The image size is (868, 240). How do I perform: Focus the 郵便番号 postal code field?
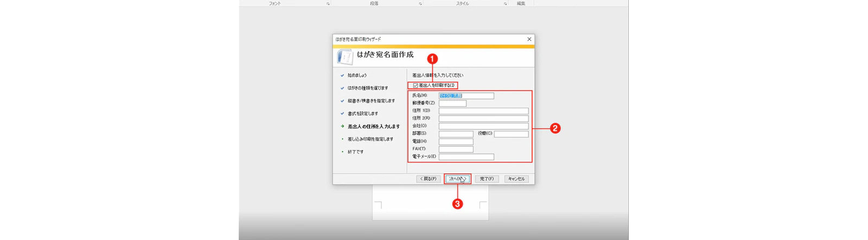(452, 103)
